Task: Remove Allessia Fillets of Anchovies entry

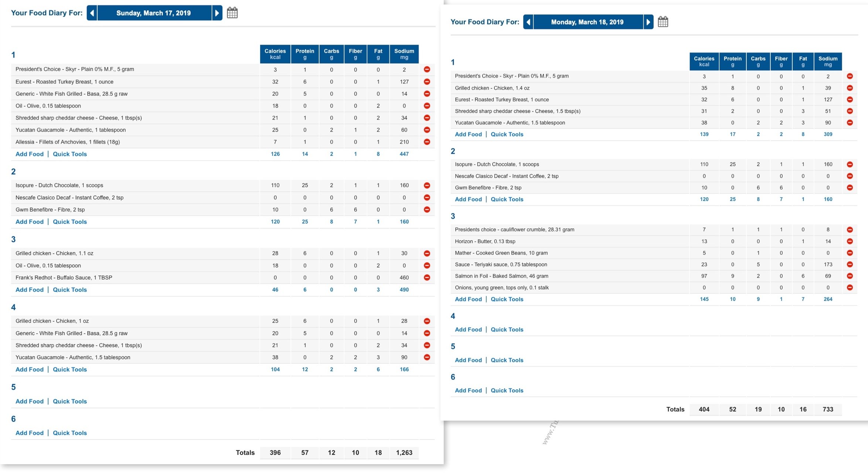Action: coord(427,142)
